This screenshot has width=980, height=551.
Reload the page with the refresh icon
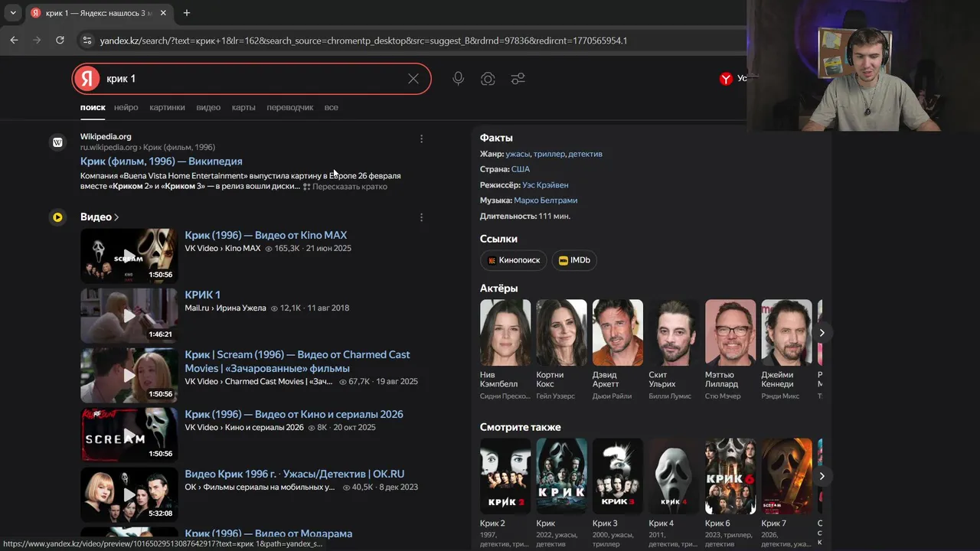coord(60,41)
